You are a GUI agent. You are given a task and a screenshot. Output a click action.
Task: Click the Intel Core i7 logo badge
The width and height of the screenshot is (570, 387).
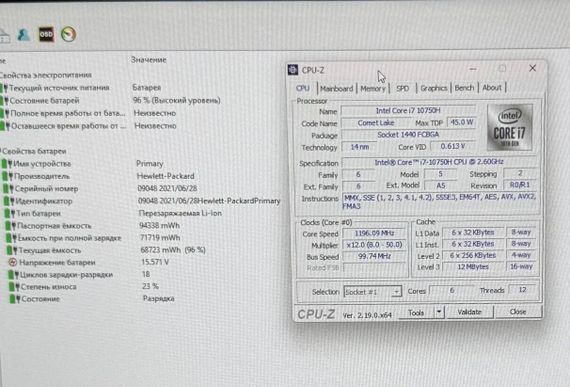(x=510, y=127)
